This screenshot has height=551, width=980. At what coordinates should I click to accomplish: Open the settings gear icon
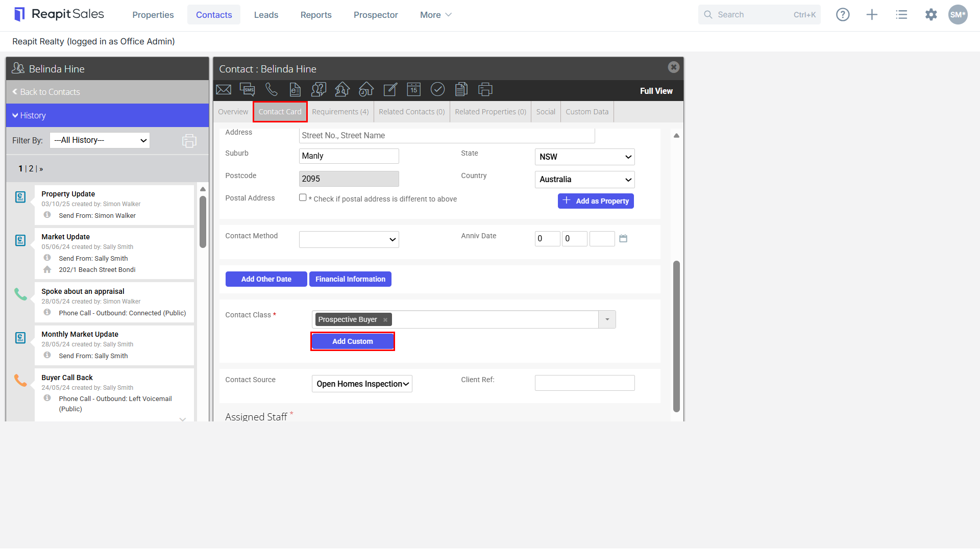click(x=931, y=15)
